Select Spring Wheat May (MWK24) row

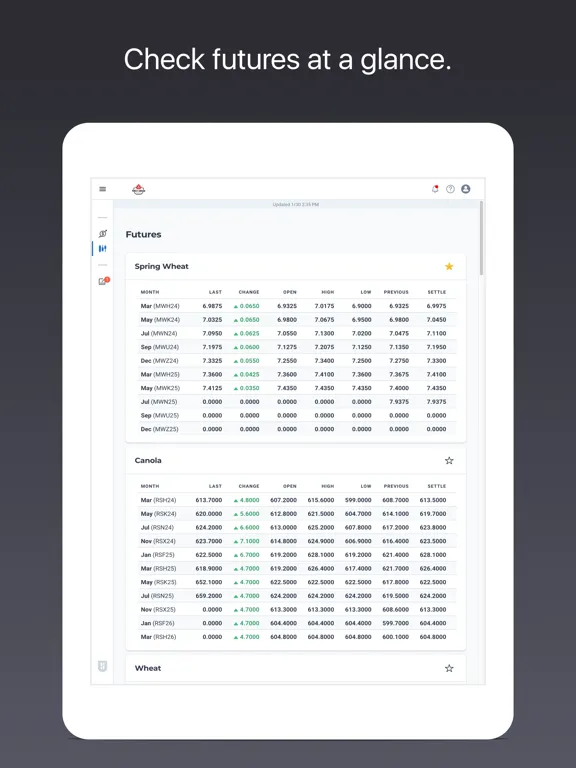pos(296,320)
